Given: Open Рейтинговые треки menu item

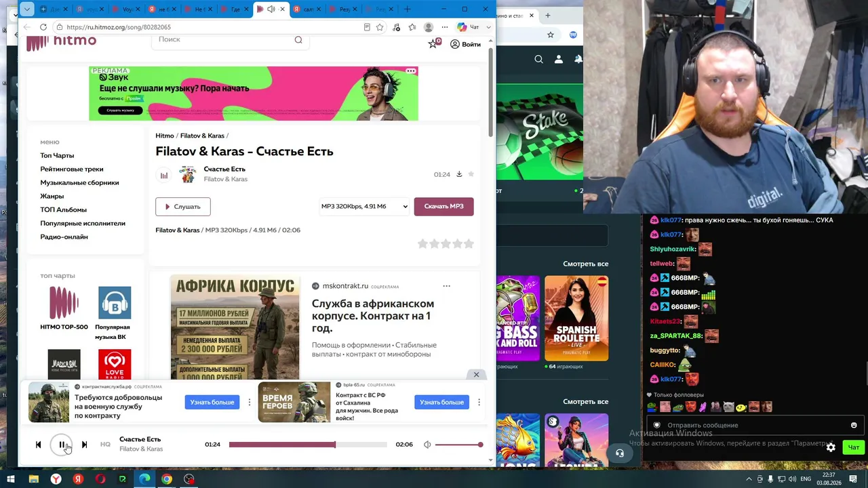Looking at the screenshot, I should [72, 169].
